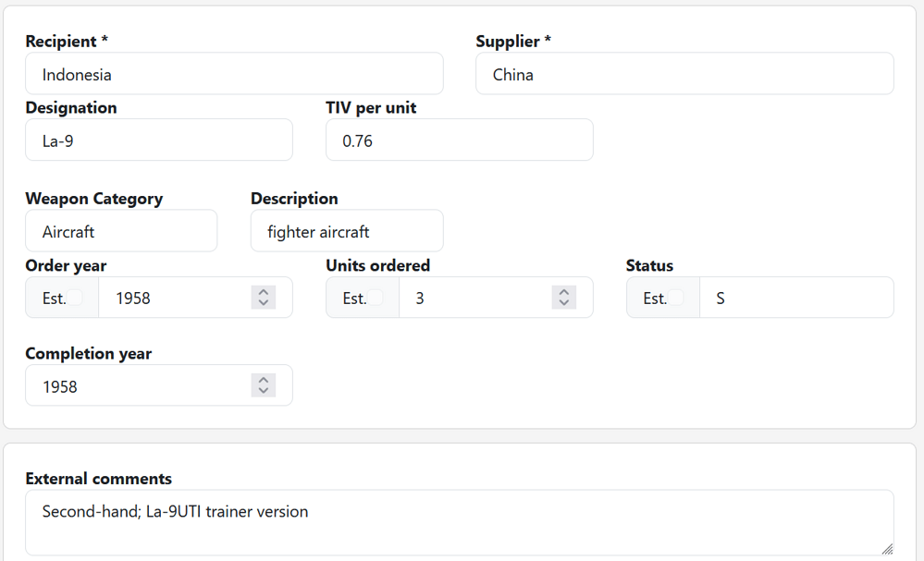The image size is (924, 561).
Task: Click the Recipient field containing Indonesia
Action: click(x=234, y=74)
